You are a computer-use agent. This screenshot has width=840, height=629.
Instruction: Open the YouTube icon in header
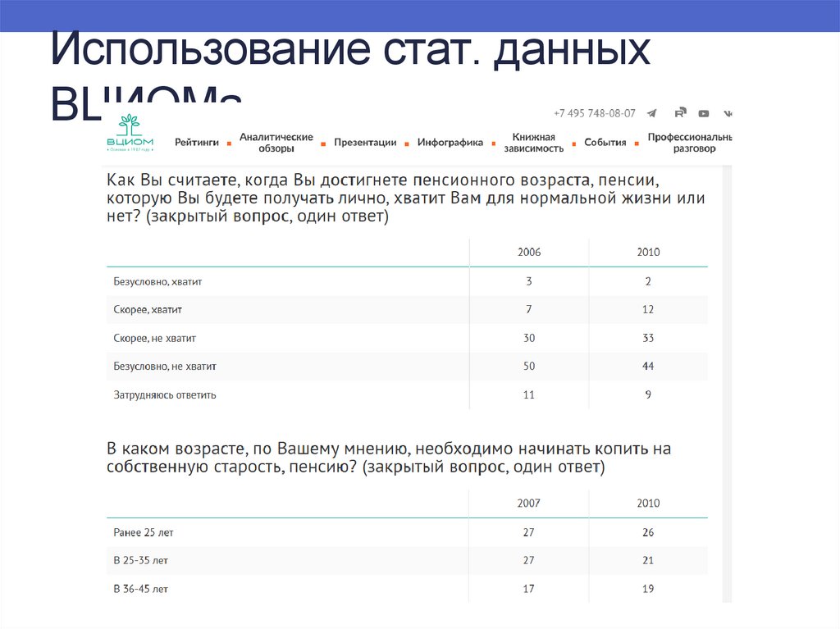tap(704, 114)
